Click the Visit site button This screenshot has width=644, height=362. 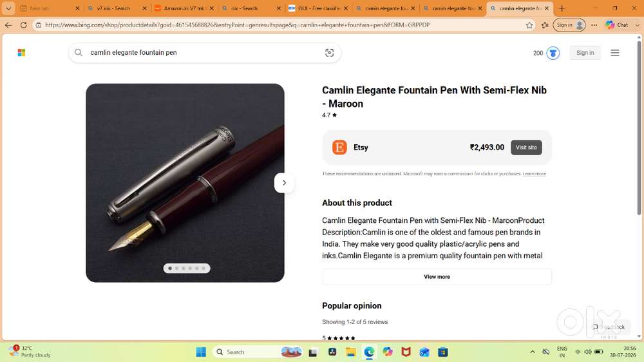click(x=526, y=148)
